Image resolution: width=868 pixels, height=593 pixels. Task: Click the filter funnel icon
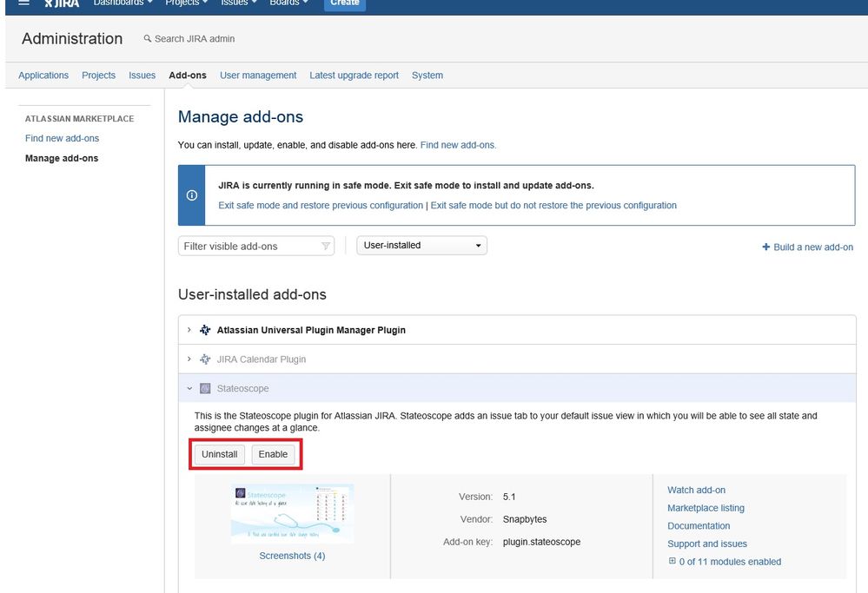click(x=326, y=247)
